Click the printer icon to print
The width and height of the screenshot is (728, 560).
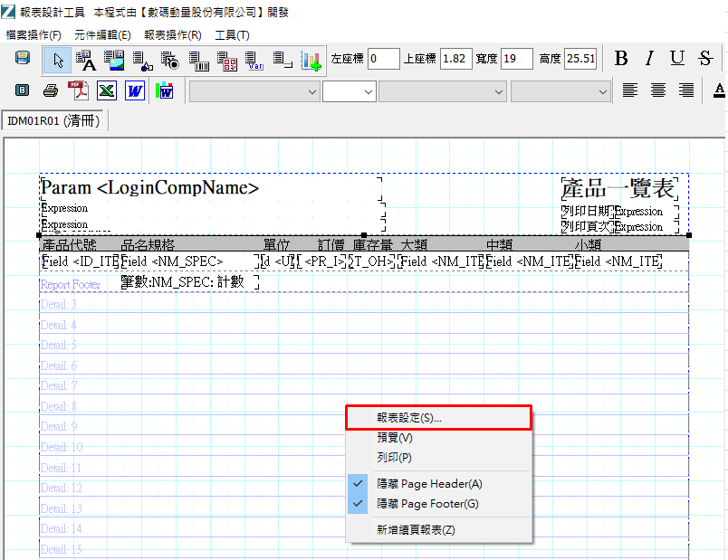[51, 90]
